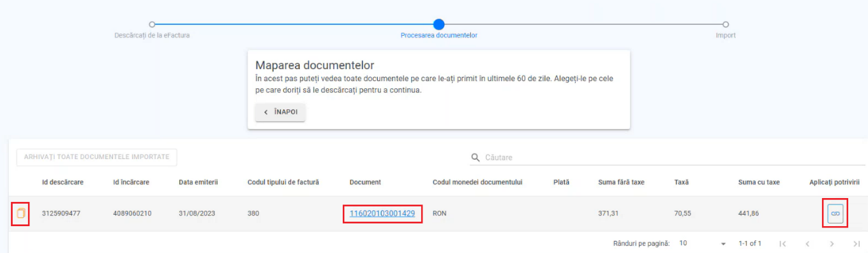Sort by Id descărcare column header

pyautogui.click(x=63, y=182)
